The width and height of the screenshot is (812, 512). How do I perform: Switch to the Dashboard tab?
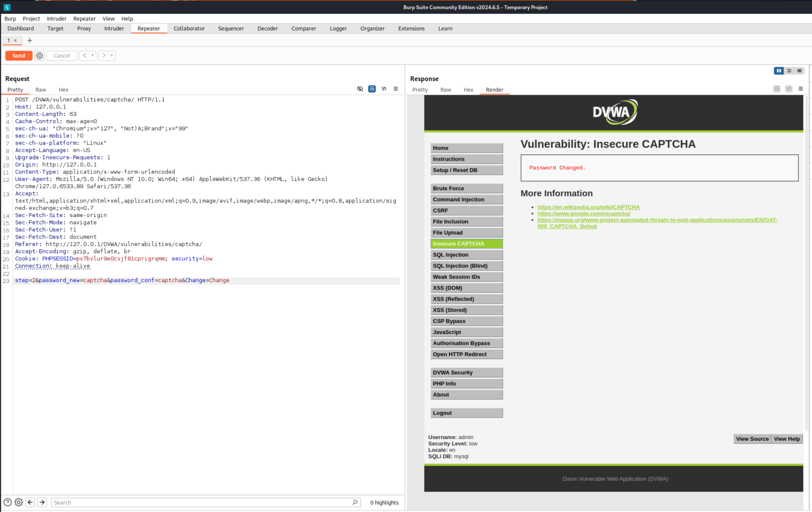coord(20,28)
